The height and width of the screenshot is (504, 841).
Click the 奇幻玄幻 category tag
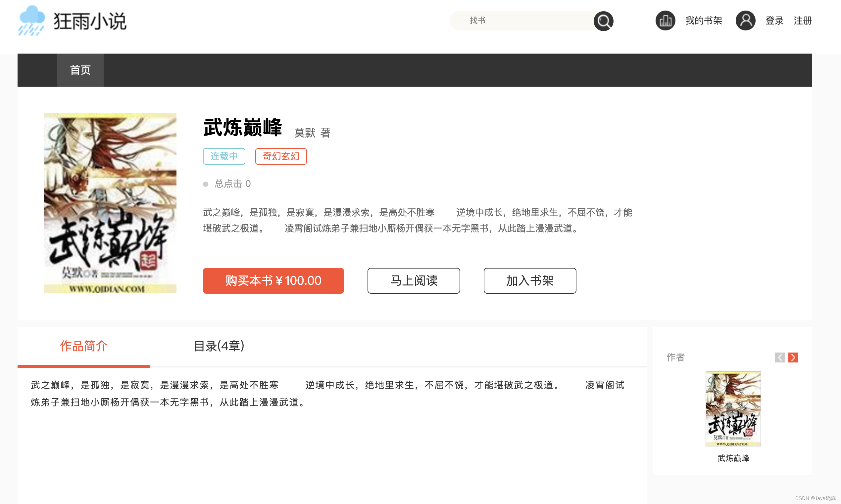coord(281,156)
